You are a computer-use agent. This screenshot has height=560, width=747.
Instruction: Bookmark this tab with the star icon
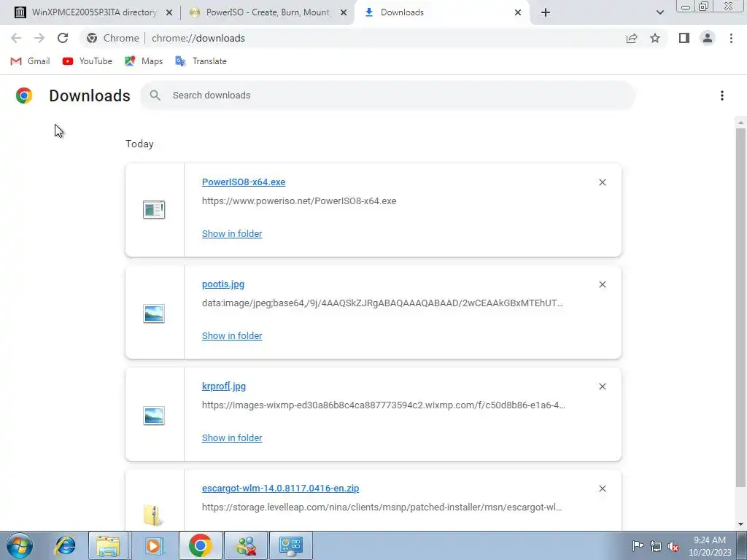point(655,38)
